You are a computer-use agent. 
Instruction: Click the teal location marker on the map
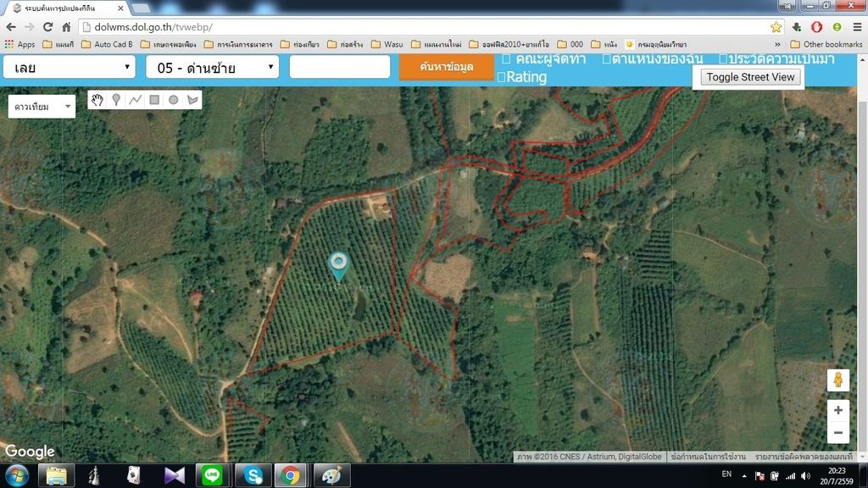tap(338, 265)
